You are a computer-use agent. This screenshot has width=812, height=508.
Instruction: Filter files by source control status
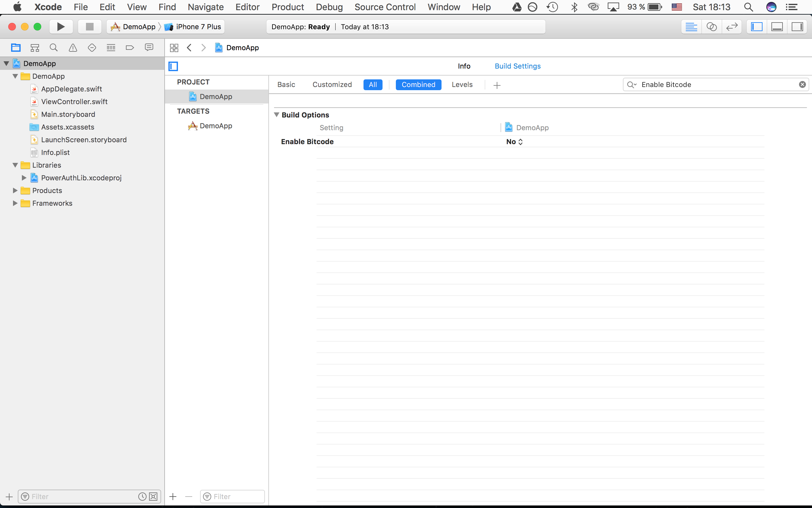153,497
